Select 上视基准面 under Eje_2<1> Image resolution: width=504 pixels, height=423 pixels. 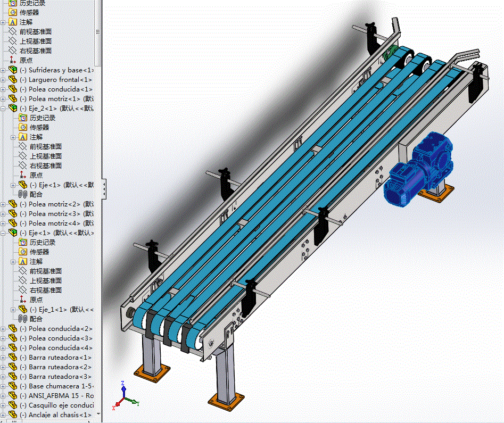pyautogui.click(x=46, y=156)
